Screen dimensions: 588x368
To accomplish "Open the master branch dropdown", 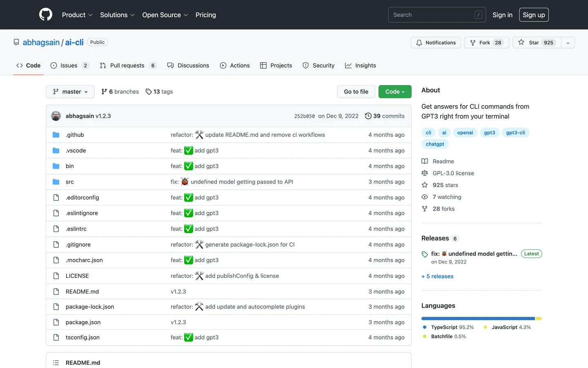I will tap(70, 92).
